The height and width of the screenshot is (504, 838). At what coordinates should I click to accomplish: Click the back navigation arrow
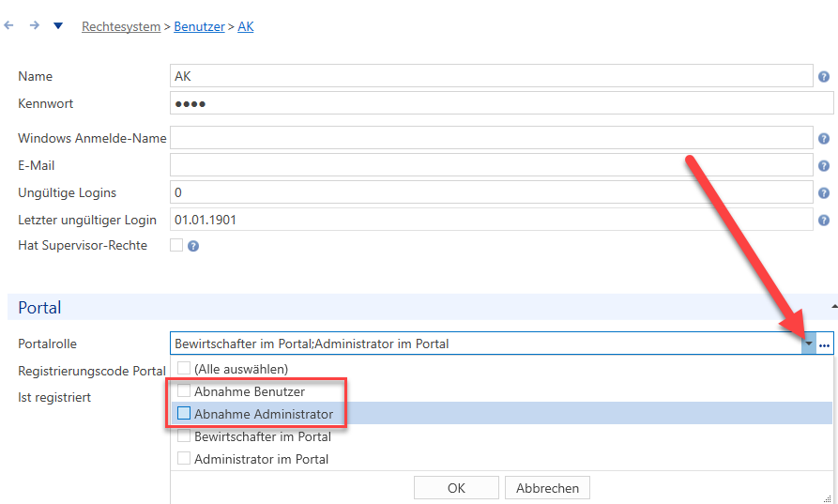(8, 25)
